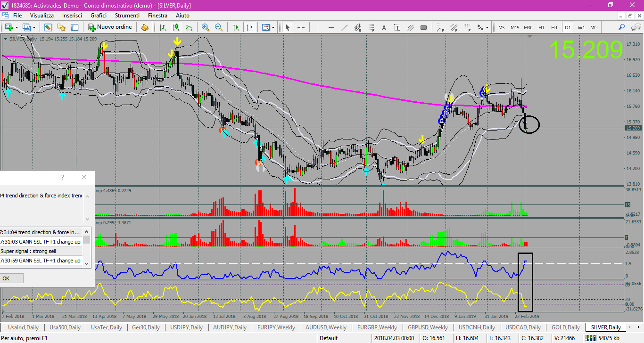The width and height of the screenshot is (644, 343).
Task: Open the search magnifier icon
Action: (x=622, y=27)
